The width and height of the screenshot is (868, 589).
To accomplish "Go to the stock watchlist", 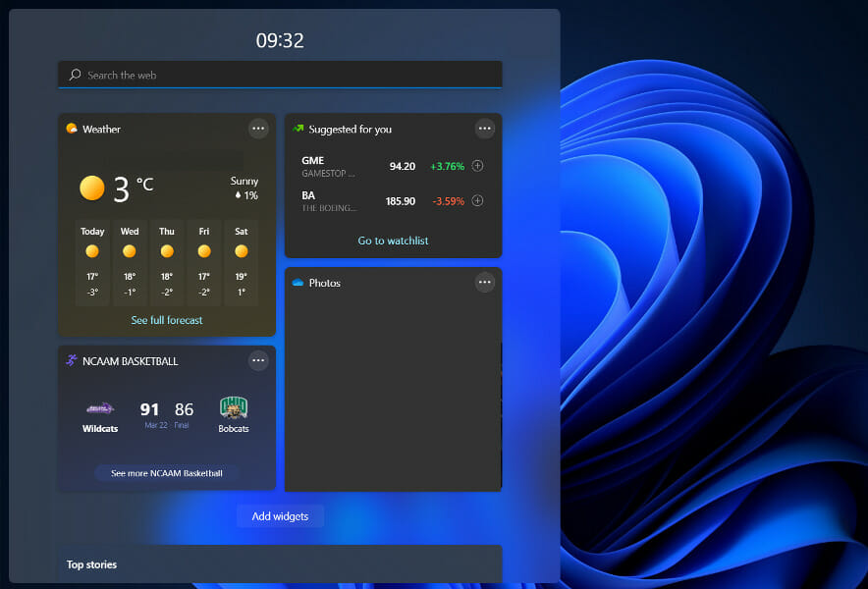I will (393, 240).
